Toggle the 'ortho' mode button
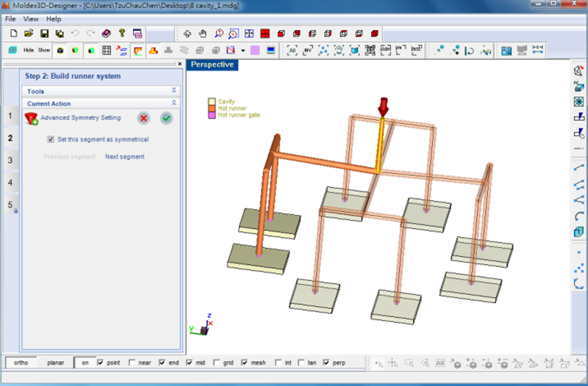588x386 pixels. pyautogui.click(x=21, y=363)
